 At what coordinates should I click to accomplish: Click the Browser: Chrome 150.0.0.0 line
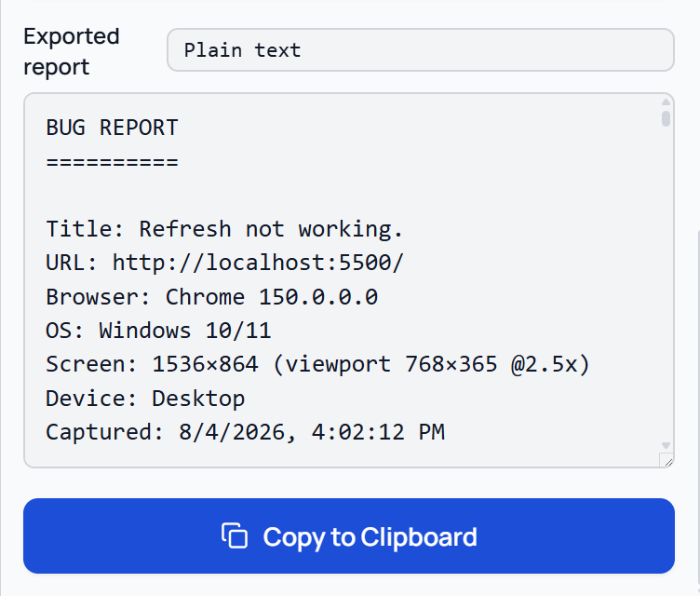(212, 297)
